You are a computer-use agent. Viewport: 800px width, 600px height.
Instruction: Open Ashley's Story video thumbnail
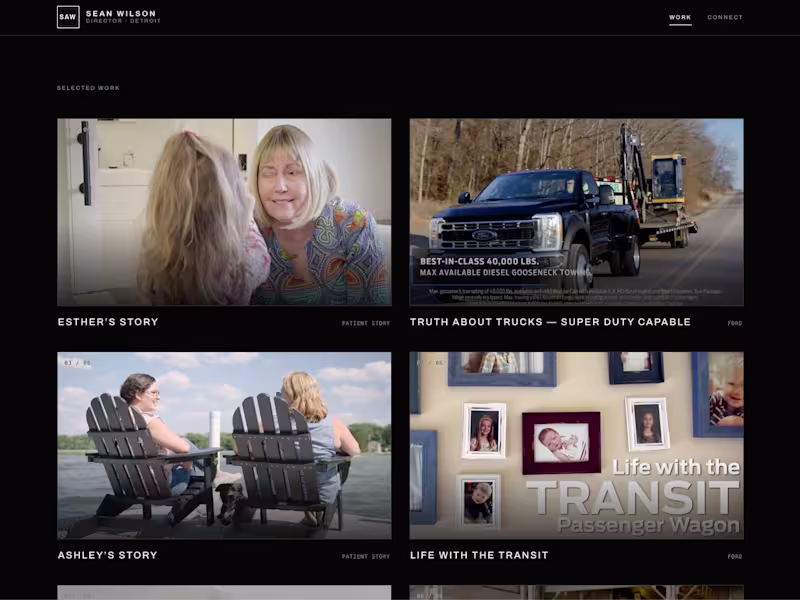[224, 445]
